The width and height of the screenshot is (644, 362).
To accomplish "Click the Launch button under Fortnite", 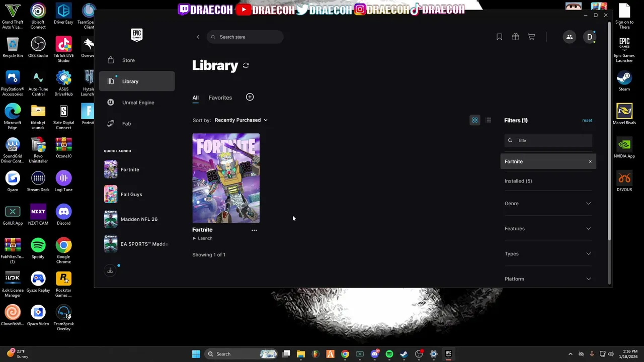I will click(202, 238).
